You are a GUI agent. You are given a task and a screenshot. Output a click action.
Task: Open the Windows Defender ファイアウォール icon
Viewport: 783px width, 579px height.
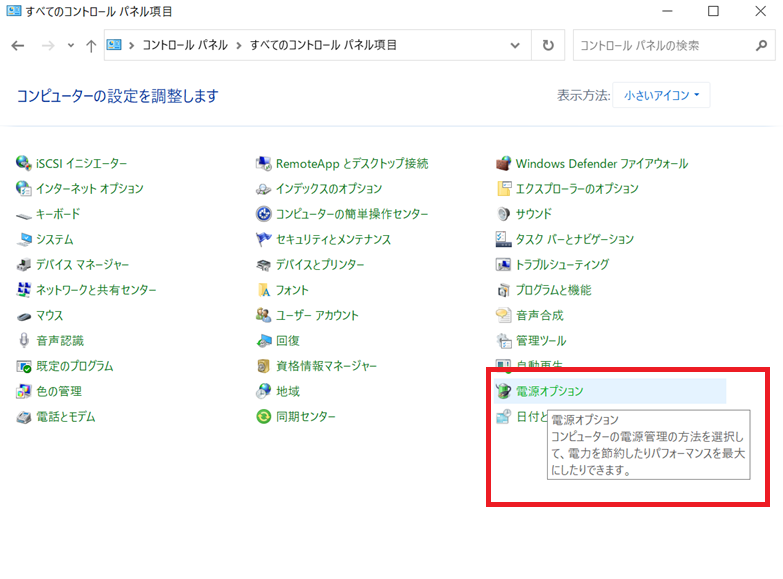point(504,163)
